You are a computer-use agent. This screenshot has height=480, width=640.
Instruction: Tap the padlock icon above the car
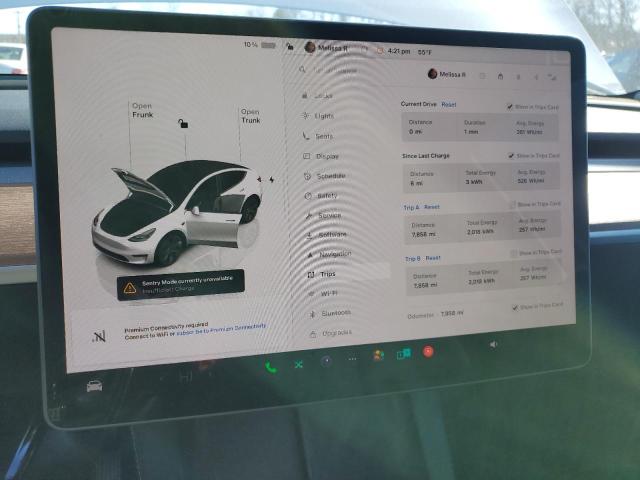[182, 123]
